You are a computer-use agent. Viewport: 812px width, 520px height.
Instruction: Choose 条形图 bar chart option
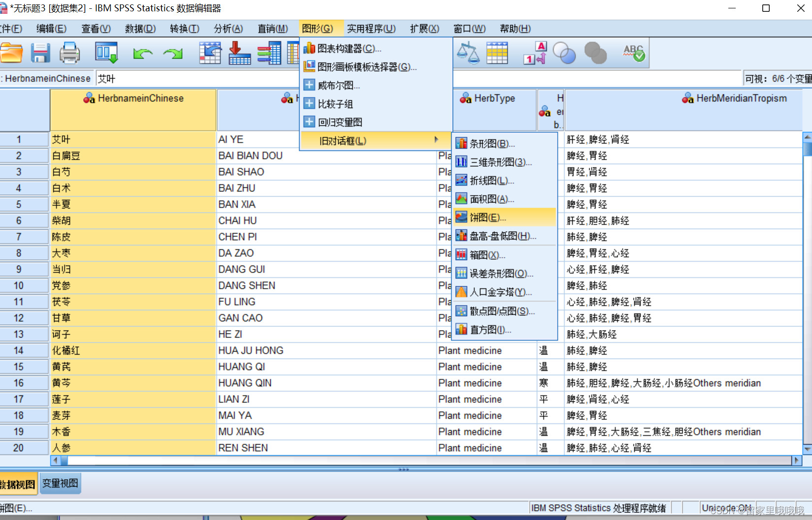(x=505, y=144)
